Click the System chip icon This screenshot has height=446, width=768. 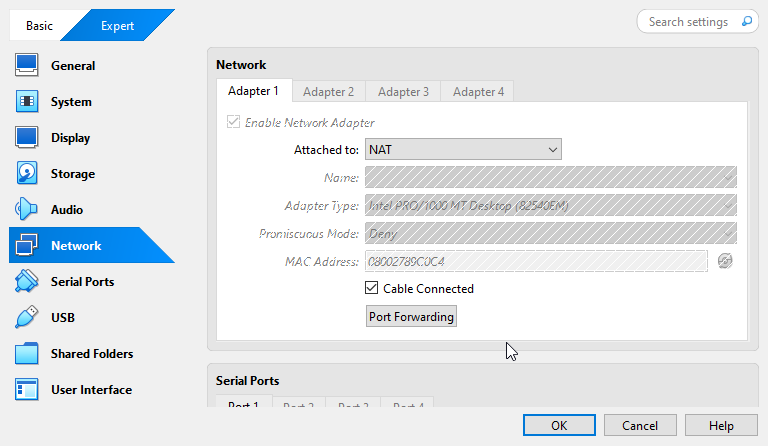coord(26,101)
